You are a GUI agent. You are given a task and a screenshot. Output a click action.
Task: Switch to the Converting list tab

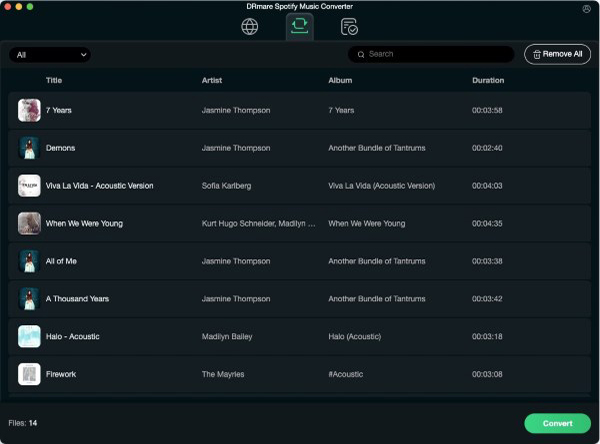pos(300,26)
